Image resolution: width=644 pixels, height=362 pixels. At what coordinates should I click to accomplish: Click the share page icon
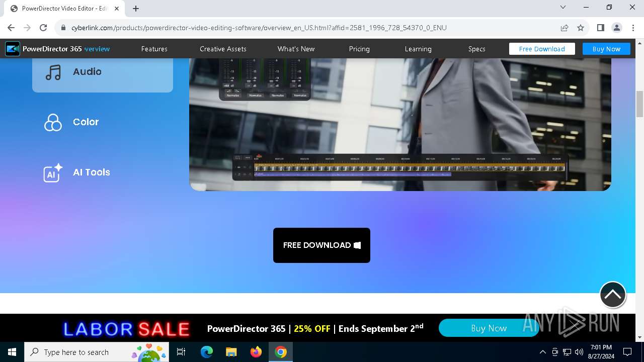click(x=565, y=28)
